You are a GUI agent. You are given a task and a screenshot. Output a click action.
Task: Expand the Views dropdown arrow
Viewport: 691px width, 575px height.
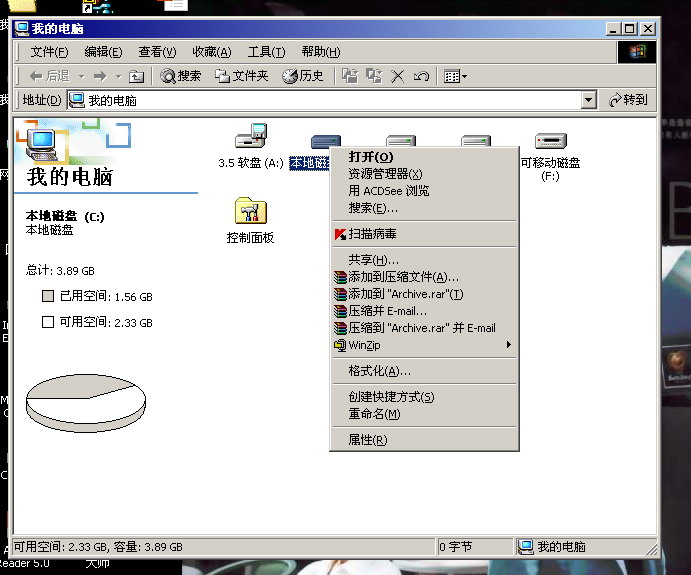pos(464,77)
